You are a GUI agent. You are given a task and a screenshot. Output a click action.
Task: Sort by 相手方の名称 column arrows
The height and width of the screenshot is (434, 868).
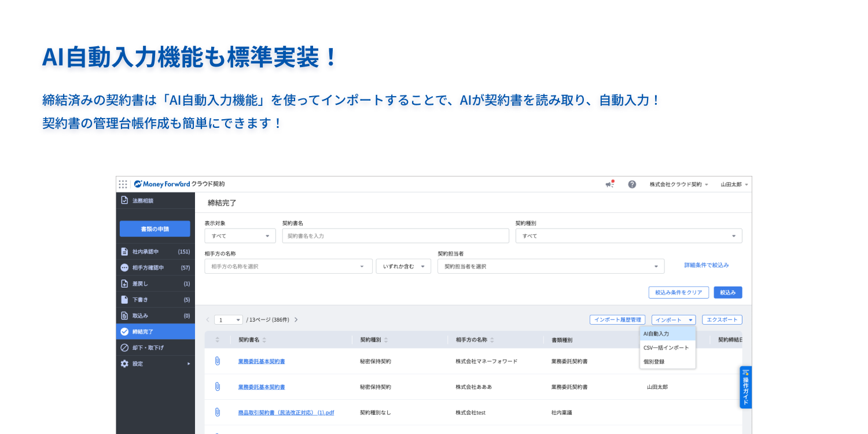pos(492,340)
